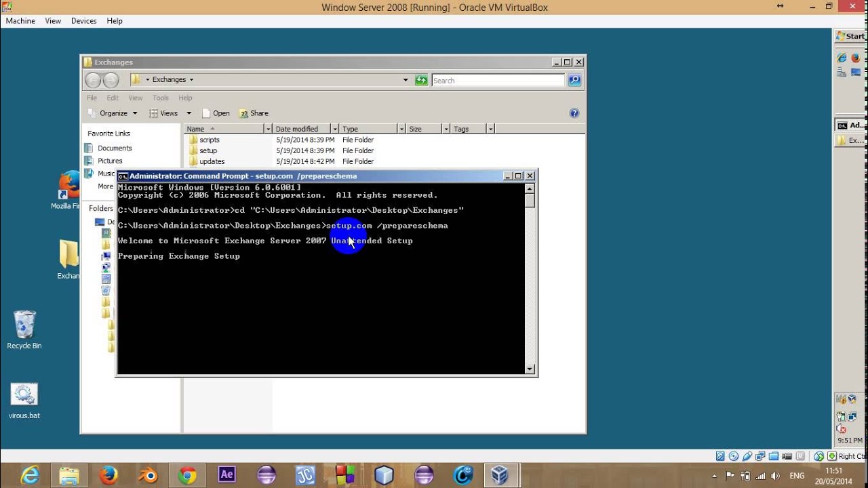This screenshot has width=868, height=488.
Task: Click VirtualBox keyboard capture arrow icon
Action: (832, 456)
